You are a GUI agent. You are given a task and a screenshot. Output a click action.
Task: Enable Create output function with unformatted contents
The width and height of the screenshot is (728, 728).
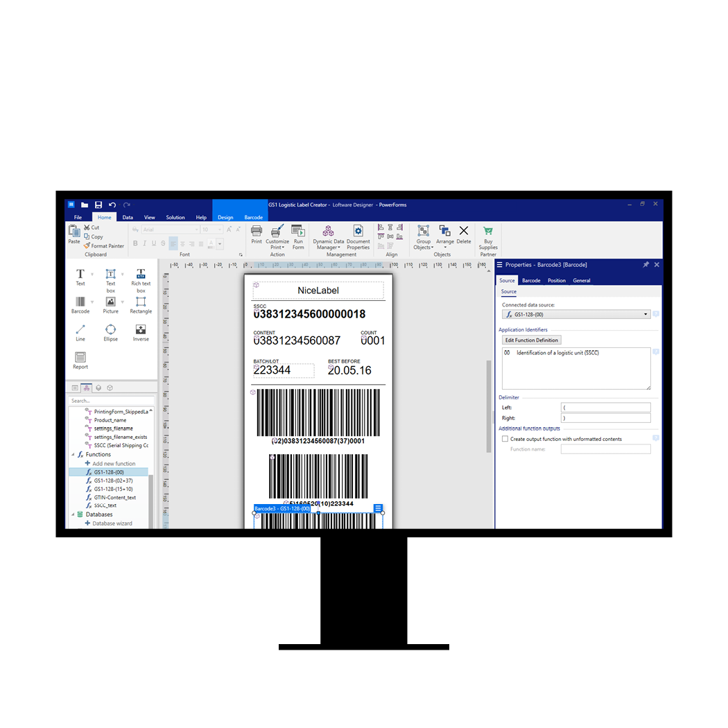tap(505, 439)
